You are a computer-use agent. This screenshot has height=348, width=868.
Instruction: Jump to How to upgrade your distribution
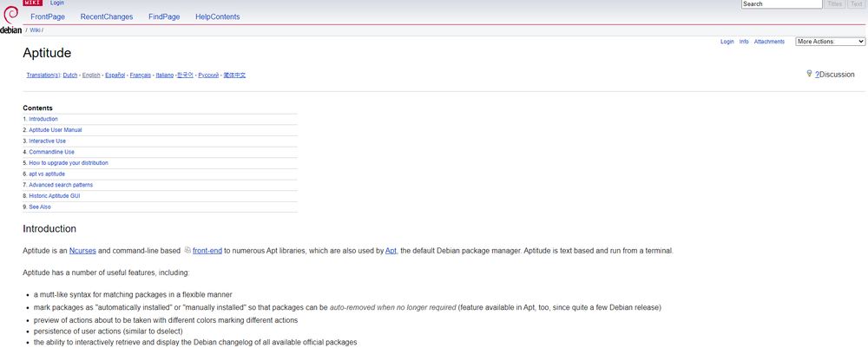click(x=69, y=163)
